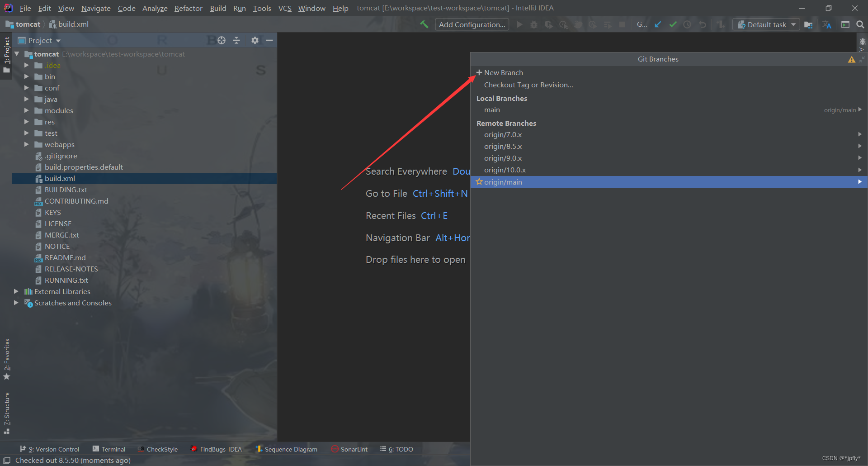The height and width of the screenshot is (466, 868).
Task: Open the 6: TODO tool tab
Action: [x=397, y=449]
